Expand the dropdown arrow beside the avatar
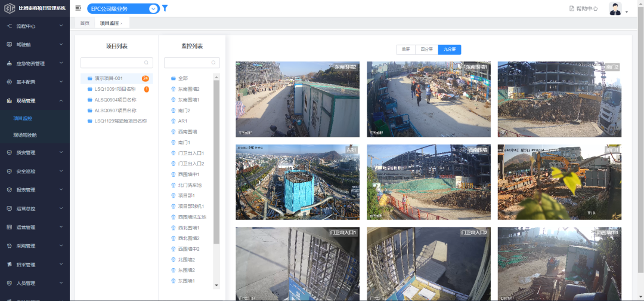Screen dimensions: 644x301 (627, 13)
